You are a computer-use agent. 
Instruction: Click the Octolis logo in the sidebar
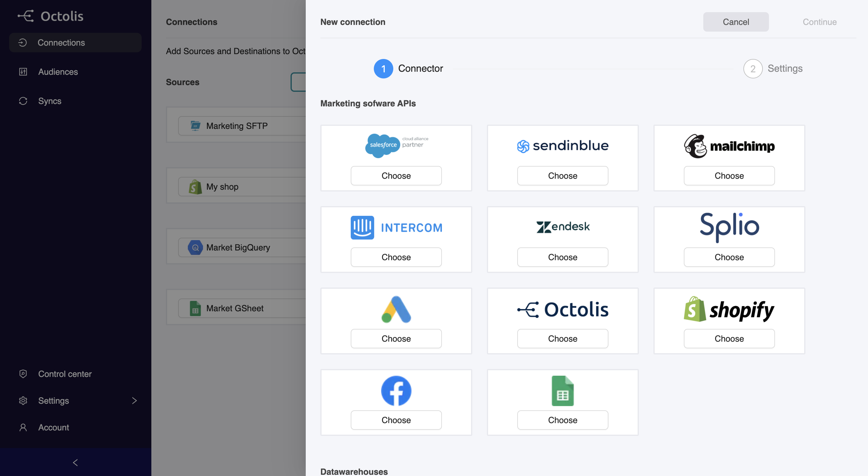50,16
